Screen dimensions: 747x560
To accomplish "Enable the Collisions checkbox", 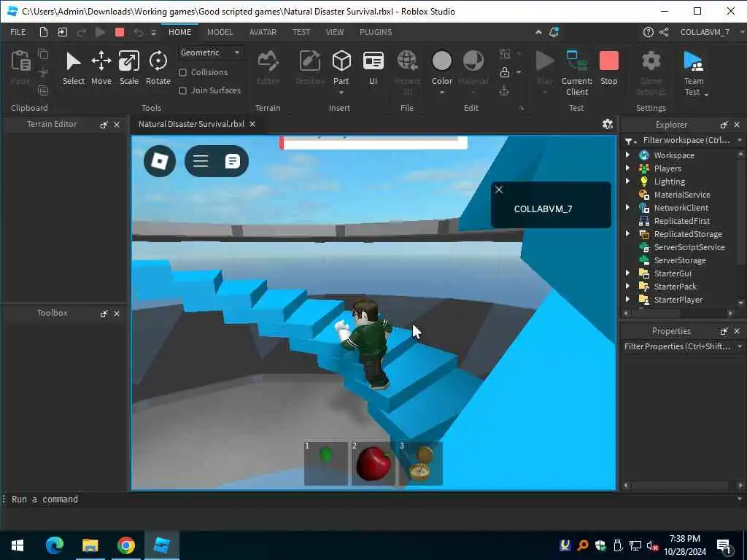I will pos(182,72).
